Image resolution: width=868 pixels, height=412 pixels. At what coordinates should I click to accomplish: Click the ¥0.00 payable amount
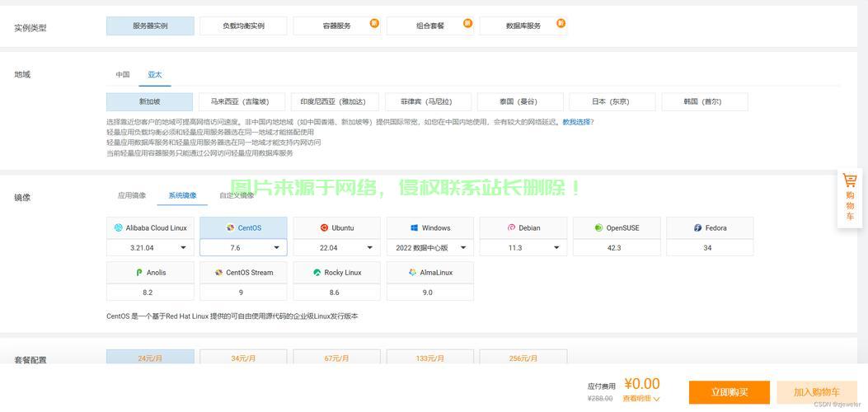pos(642,384)
